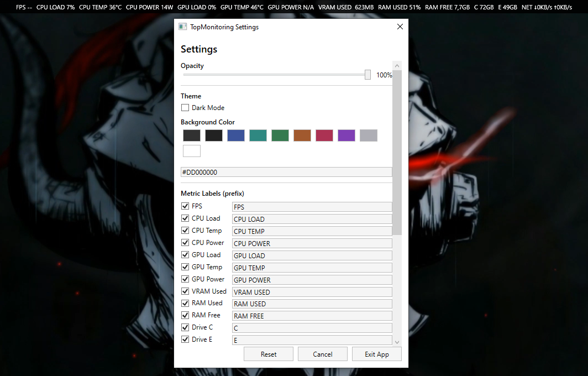Screen dimensions: 588x376
Task: Uncheck the VRAM Used metric
Action: (x=185, y=291)
